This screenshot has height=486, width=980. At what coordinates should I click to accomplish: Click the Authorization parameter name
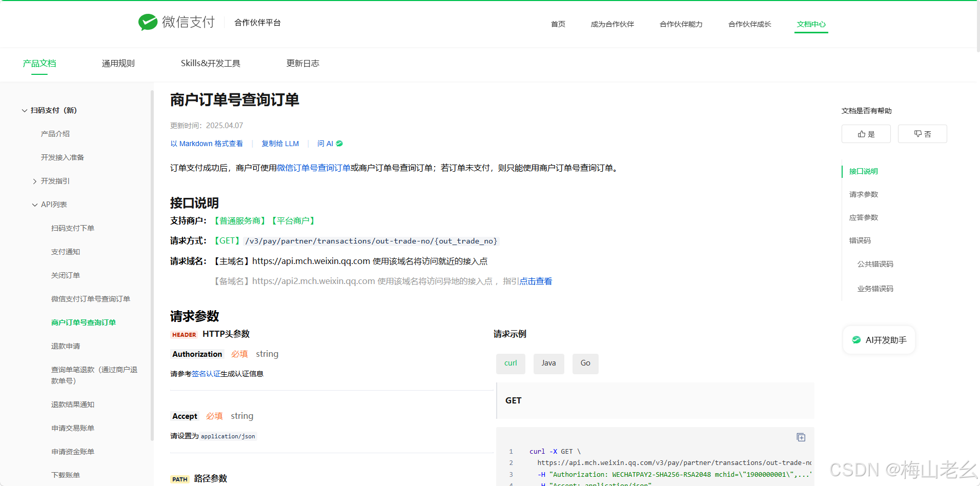(x=197, y=354)
